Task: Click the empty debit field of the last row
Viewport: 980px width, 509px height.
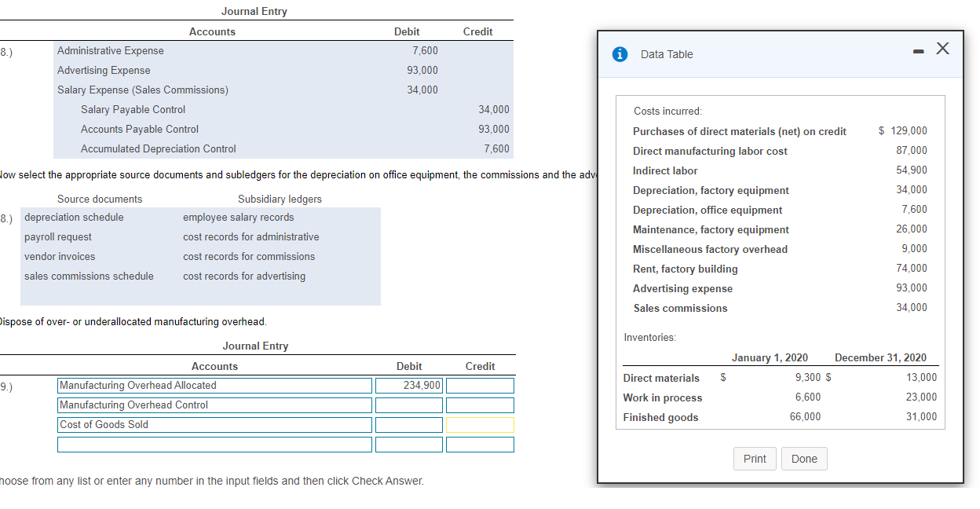Action: tap(408, 444)
